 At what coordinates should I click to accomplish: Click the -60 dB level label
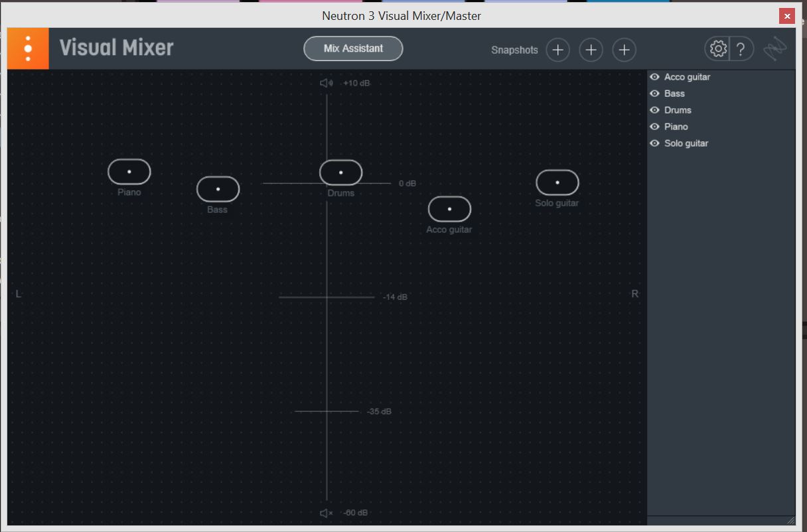click(356, 513)
